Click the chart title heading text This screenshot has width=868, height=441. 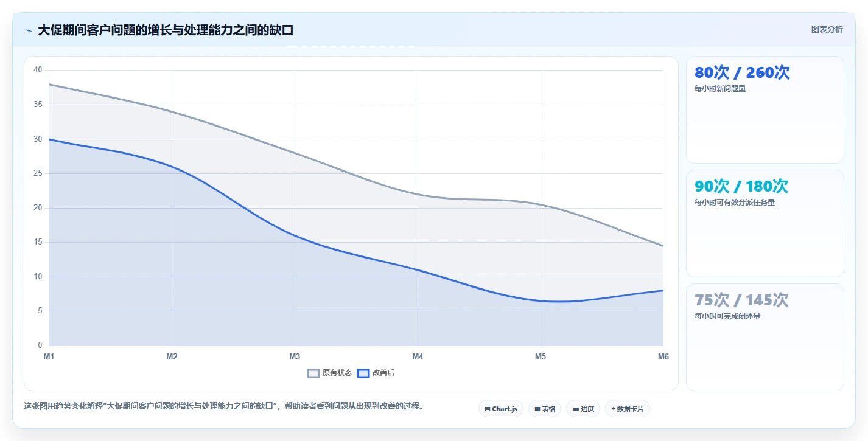coord(166,30)
